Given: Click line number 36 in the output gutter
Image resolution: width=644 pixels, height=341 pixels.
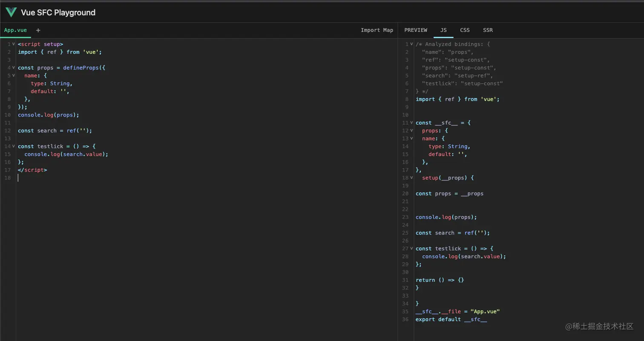Looking at the screenshot, I should (405, 319).
